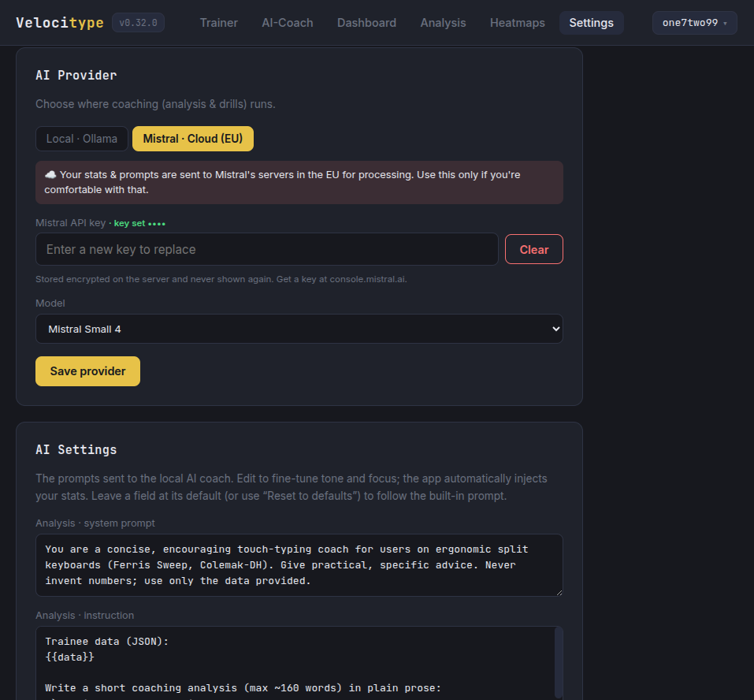
Task: Focus the Mistral API key input field
Action: [x=267, y=249]
